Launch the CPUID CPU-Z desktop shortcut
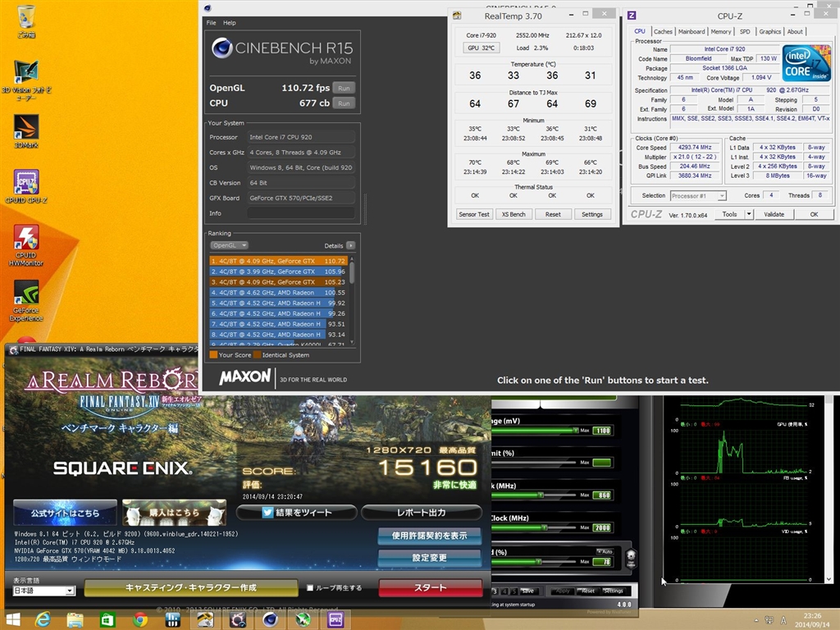This screenshot has height=630, width=840. (25, 186)
